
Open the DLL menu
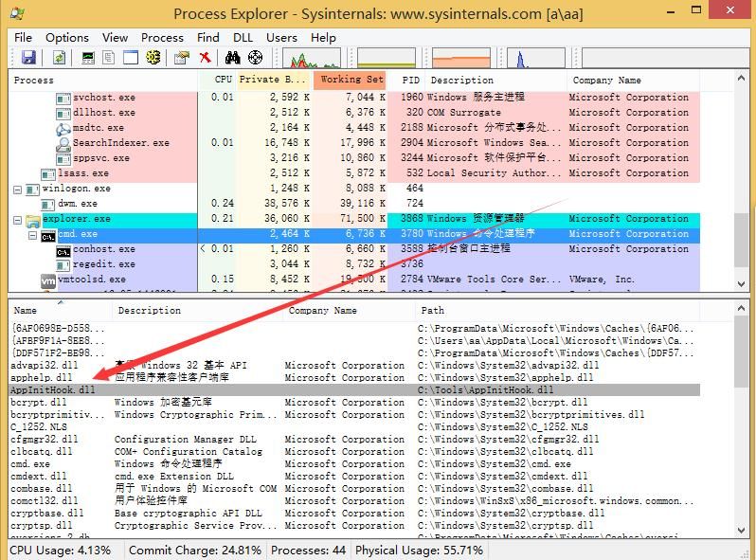pyautogui.click(x=243, y=38)
